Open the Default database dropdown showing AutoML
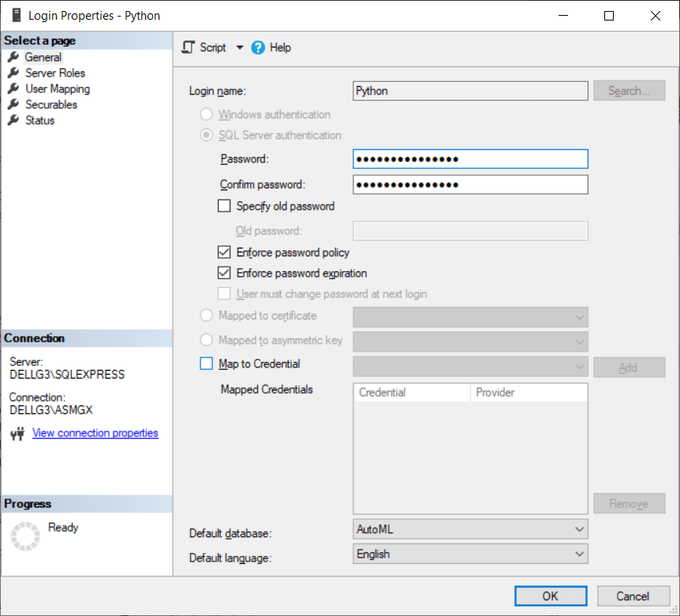 (579, 528)
